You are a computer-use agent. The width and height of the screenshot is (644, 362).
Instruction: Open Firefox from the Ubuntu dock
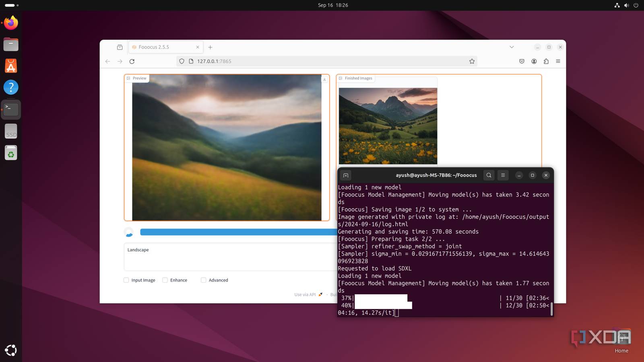click(x=11, y=23)
